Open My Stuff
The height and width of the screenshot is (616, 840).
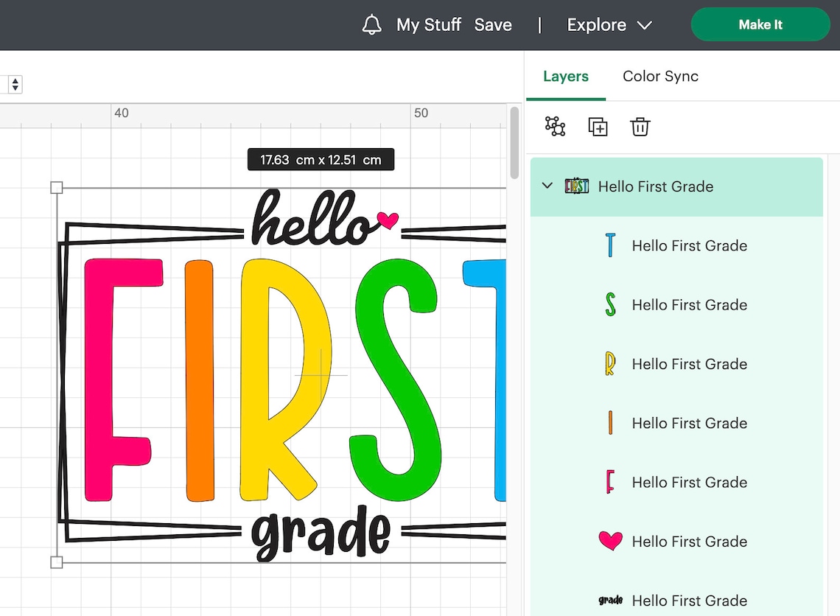(x=429, y=24)
